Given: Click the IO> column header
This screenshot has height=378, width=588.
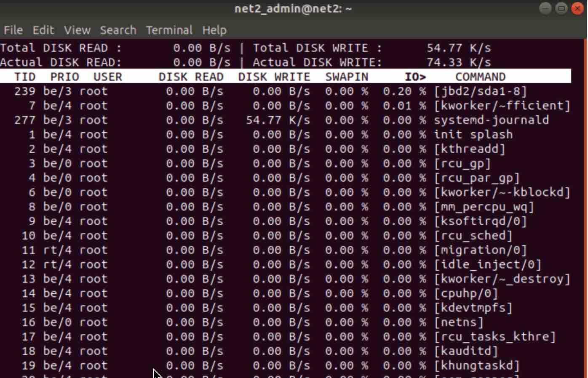Looking at the screenshot, I should (415, 77).
